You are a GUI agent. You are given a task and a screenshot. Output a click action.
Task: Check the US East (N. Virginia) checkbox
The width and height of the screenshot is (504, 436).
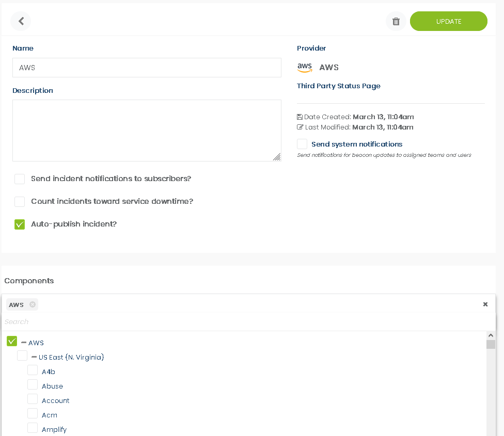pos(22,356)
